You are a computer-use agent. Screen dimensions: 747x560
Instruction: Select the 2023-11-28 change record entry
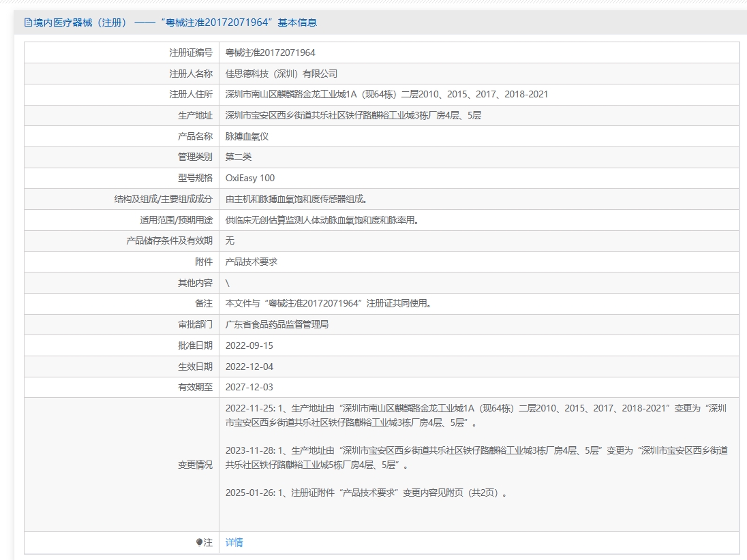(476, 458)
